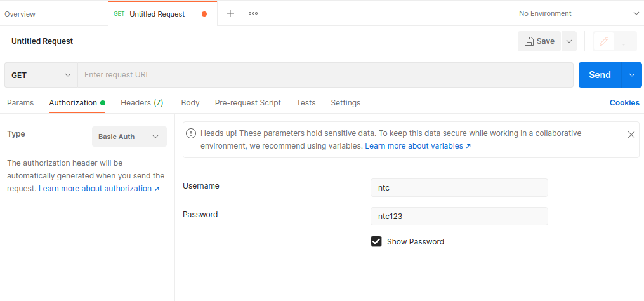Follow Learn more about variables link
Screen dimensions: 644x301
coord(417,146)
